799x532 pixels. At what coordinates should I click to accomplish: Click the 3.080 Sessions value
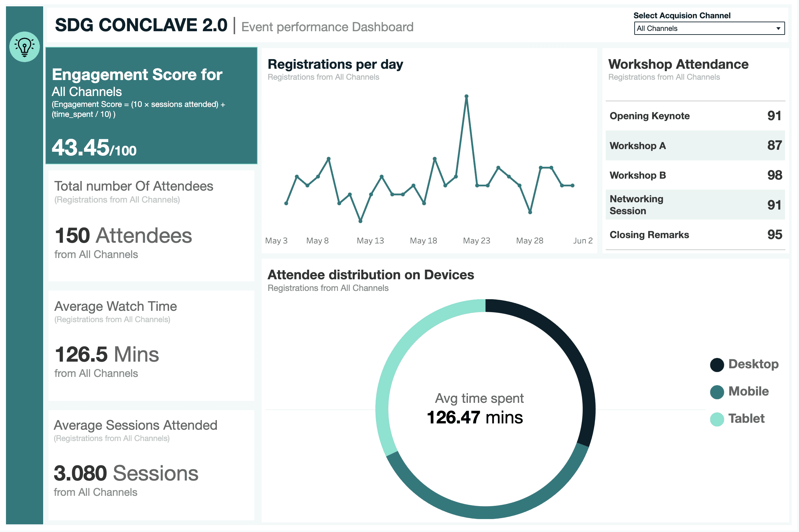(126, 473)
